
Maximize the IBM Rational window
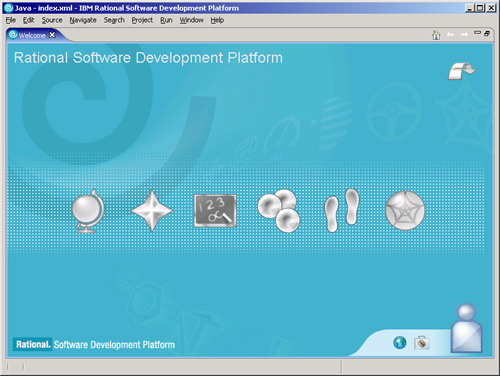point(480,8)
